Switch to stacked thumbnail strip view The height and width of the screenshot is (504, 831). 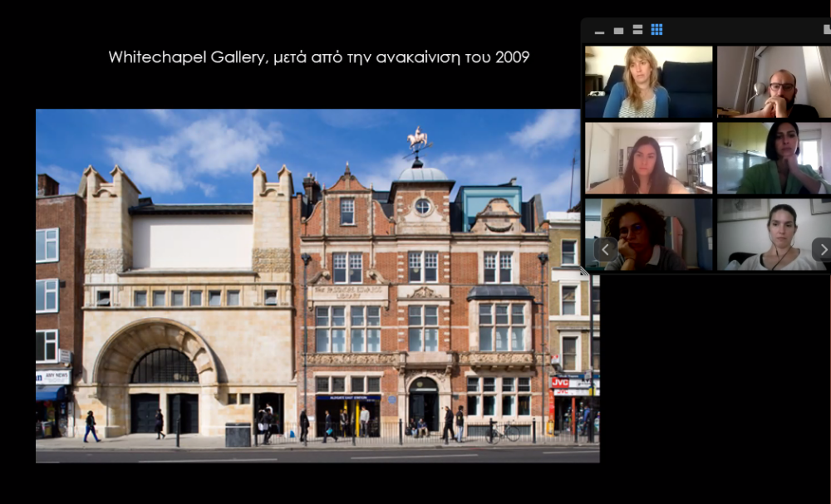pos(637,30)
